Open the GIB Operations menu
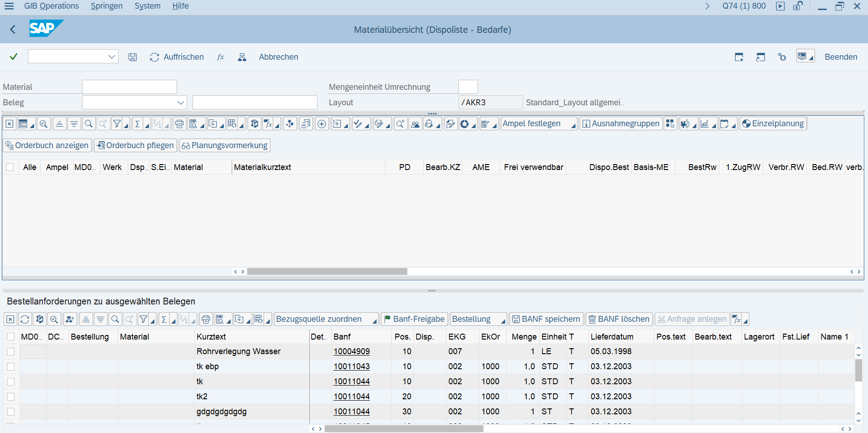 pos(51,6)
